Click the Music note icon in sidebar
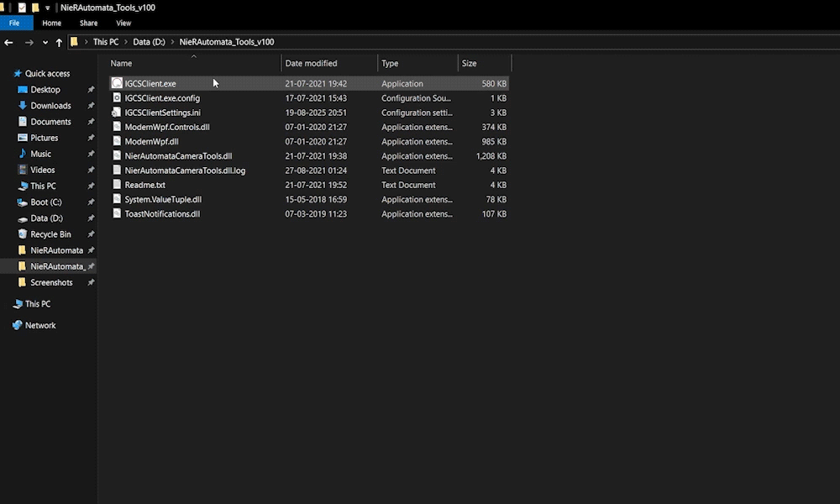Image resolution: width=840 pixels, height=504 pixels. [x=23, y=154]
